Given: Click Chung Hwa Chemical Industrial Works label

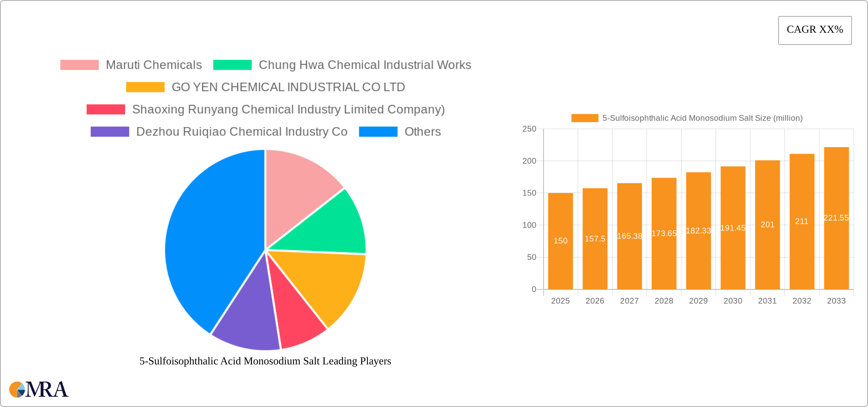Looking at the screenshot, I should (365, 65).
